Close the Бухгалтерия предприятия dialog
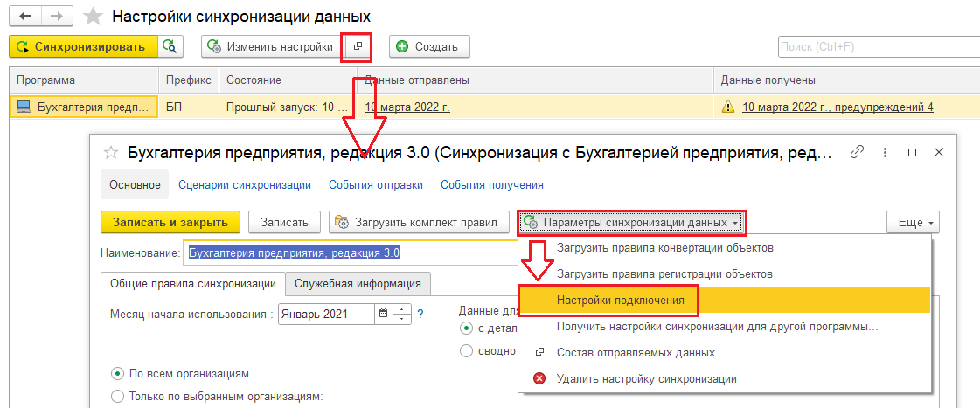980x408 pixels. 938,152
